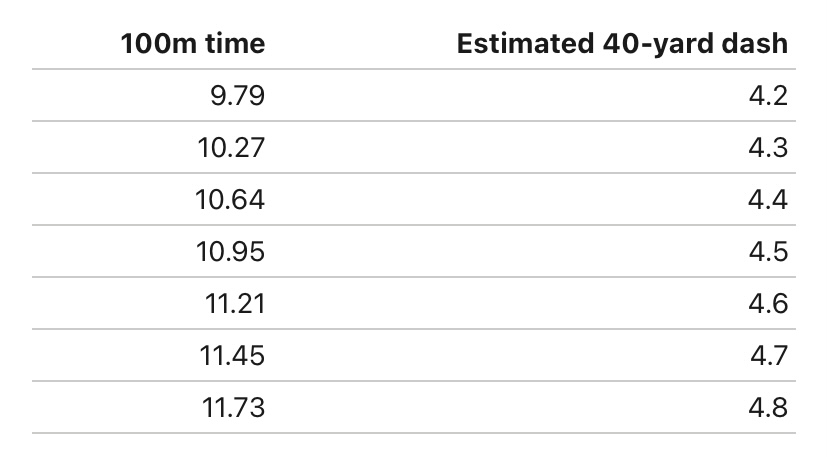The image size is (827, 457).
Task: Click the 4.8 dash estimate cell
Action: [767, 408]
